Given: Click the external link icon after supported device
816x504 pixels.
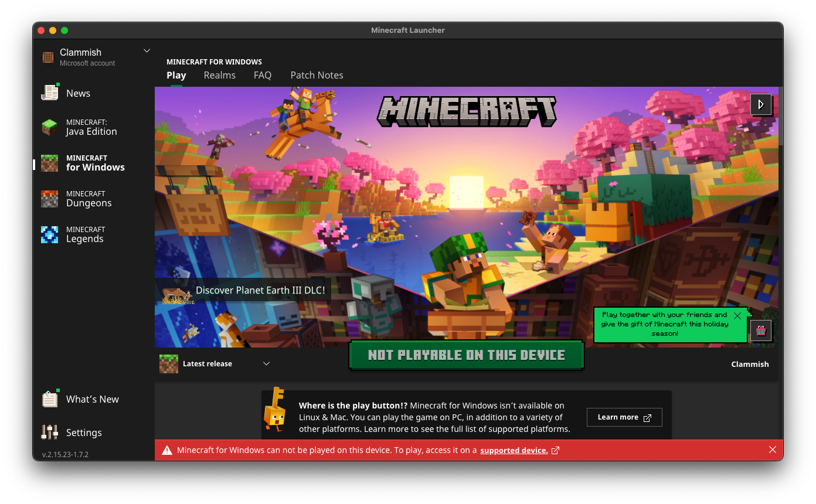Looking at the screenshot, I should pos(555,450).
